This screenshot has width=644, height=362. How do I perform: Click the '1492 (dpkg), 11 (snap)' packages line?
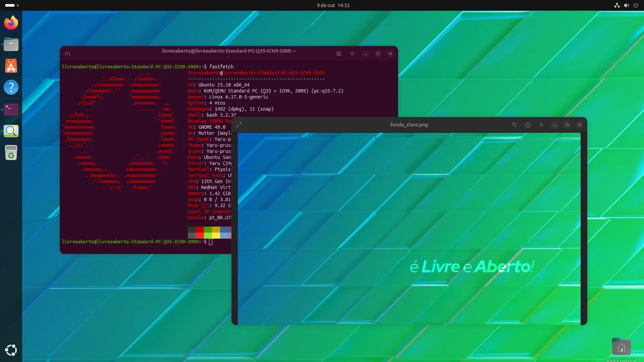(231, 109)
